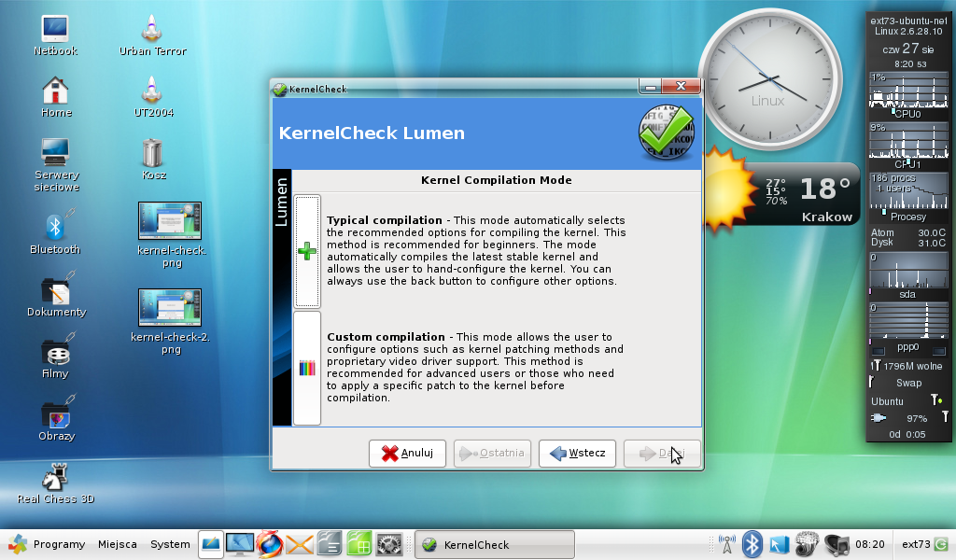Image resolution: width=956 pixels, height=560 pixels.
Task: Click the Anuluj cancel button
Action: (407, 454)
